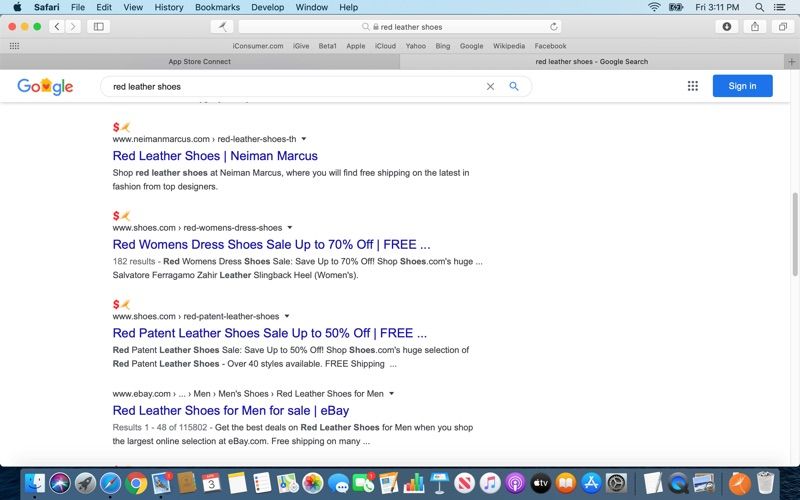Click the Safari address bar field
800x500 pixels.
point(401,27)
